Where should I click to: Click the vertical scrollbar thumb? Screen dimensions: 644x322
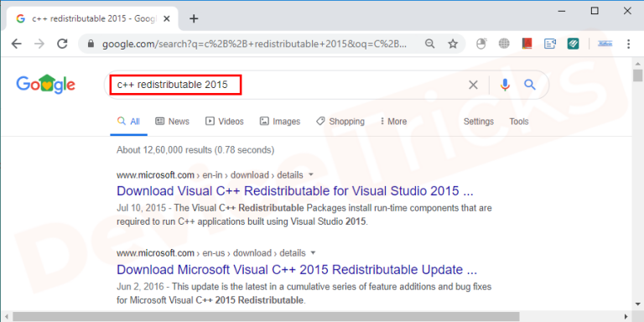[637, 75]
